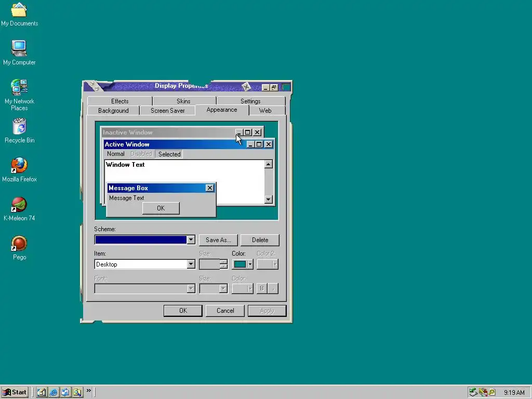Select the K-Meleon 74 shortcut icon

[19, 209]
